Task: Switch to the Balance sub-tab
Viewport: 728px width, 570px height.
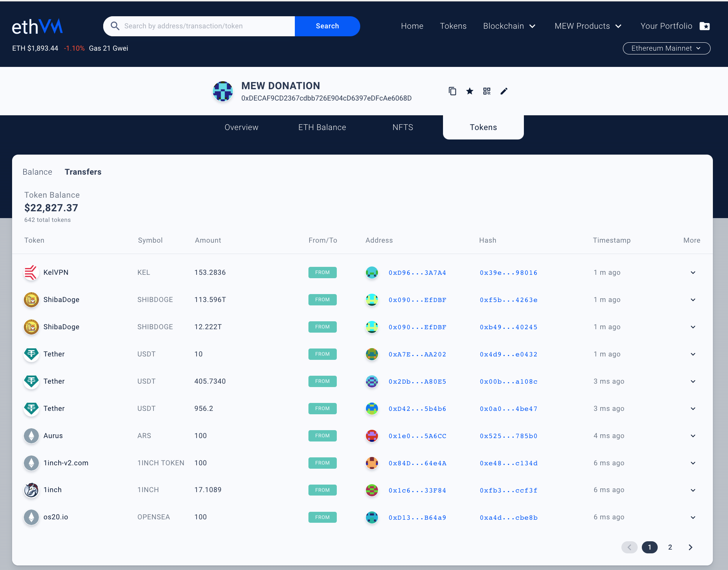Action: [x=37, y=172]
